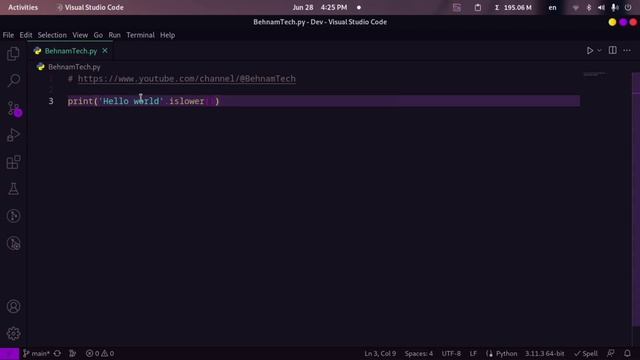Go to line via Ln 3, Col 9
The height and width of the screenshot is (360, 640).
[380, 353]
